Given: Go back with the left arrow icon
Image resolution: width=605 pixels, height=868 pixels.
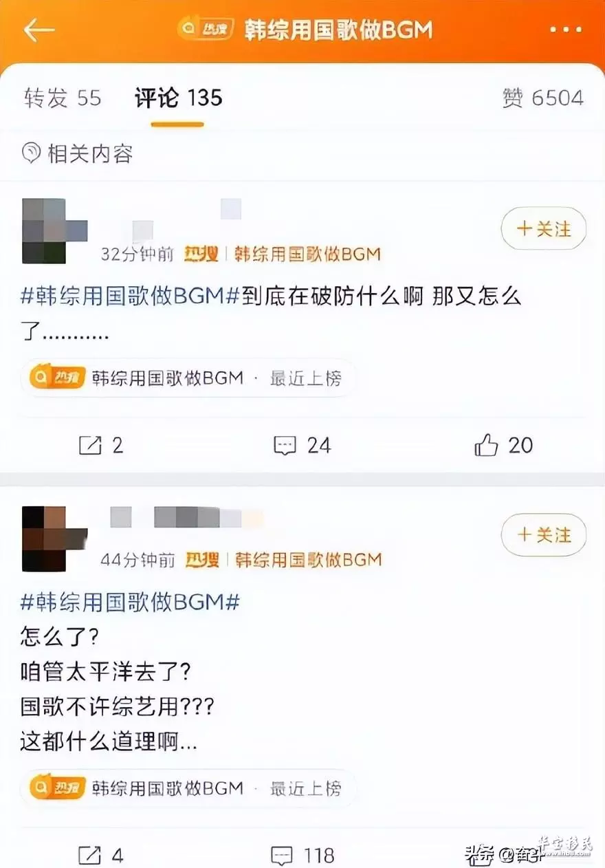Looking at the screenshot, I should (x=38, y=30).
